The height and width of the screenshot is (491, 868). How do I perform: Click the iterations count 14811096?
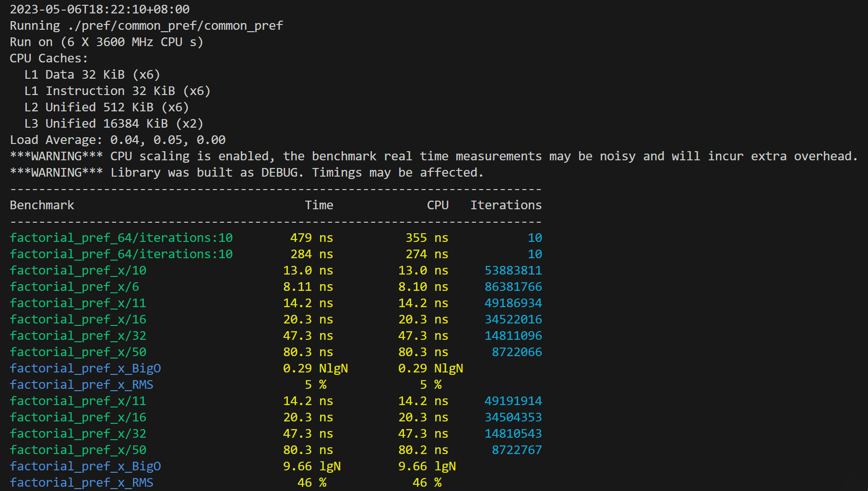point(513,335)
